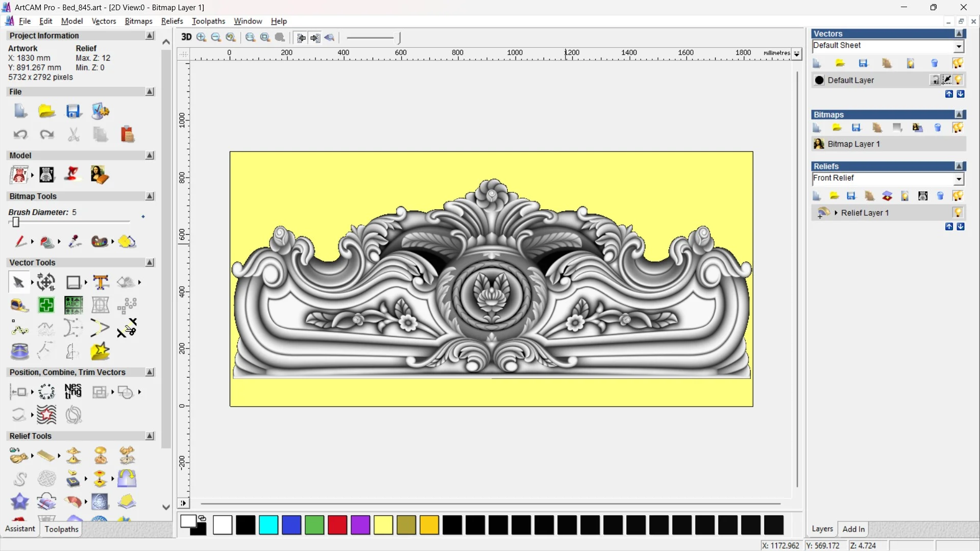Open the Default Sheet dropdown
This screenshot has width=980, height=551.
coord(959,46)
